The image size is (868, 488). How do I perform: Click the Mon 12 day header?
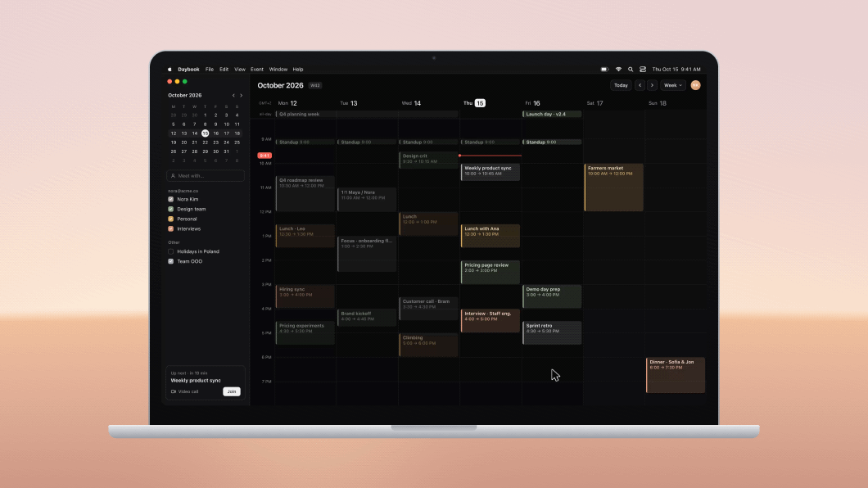pyautogui.click(x=287, y=103)
